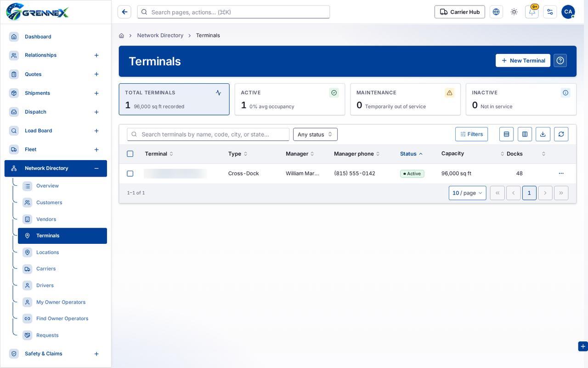Sort by Status column header
Screen dimensions: 588x368
(x=411, y=154)
